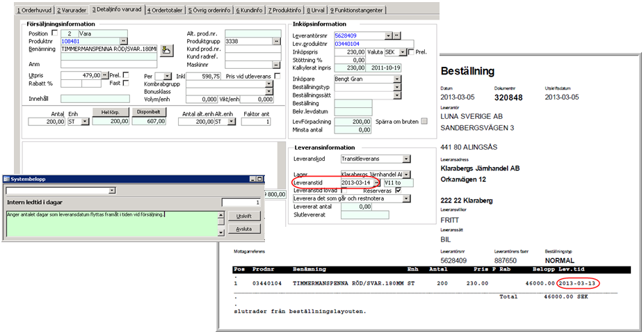The height and width of the screenshot is (334, 644).
Task: Click the 'V11 to' week field
Action: click(x=399, y=183)
